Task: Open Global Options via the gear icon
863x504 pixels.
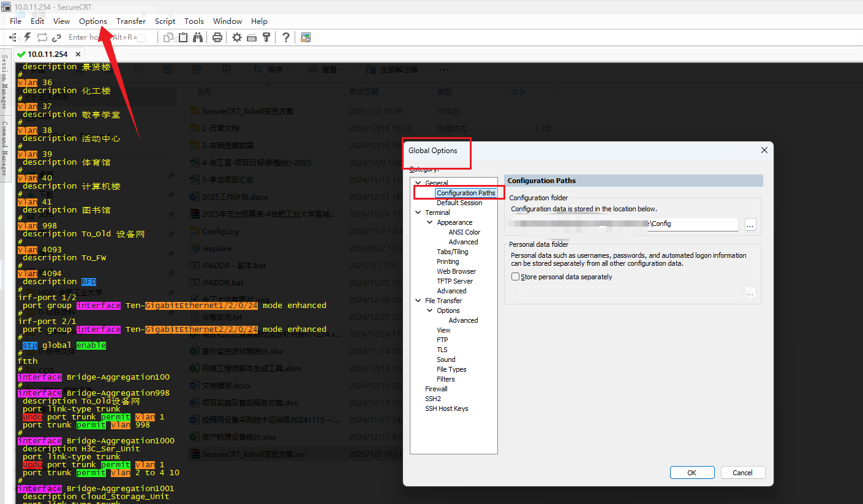Action: click(236, 37)
